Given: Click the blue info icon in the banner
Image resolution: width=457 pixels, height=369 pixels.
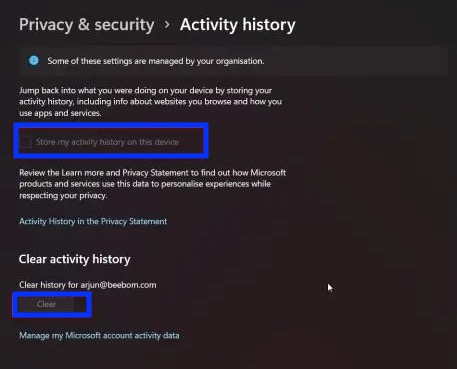Looking at the screenshot, I should 34,61.
